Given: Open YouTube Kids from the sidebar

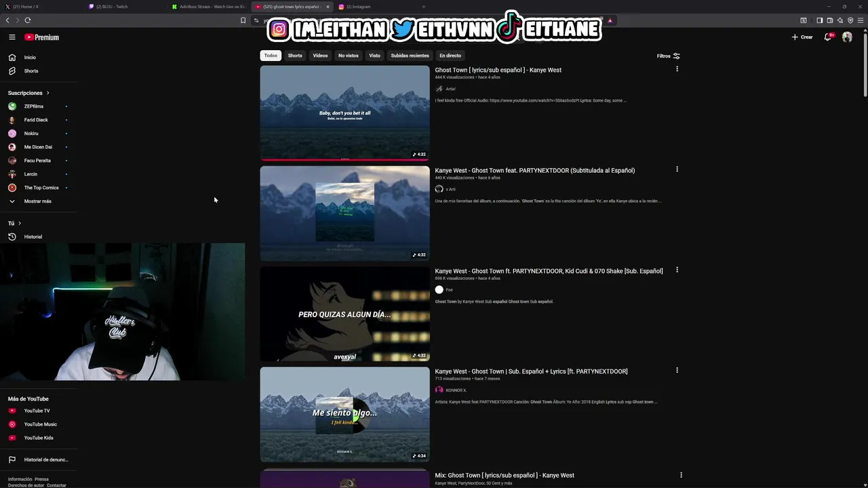Looking at the screenshot, I should coord(39,438).
